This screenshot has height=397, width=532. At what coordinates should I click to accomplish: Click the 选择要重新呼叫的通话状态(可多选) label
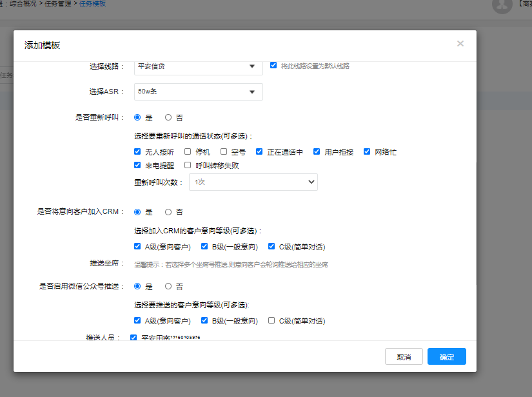pyautogui.click(x=193, y=136)
